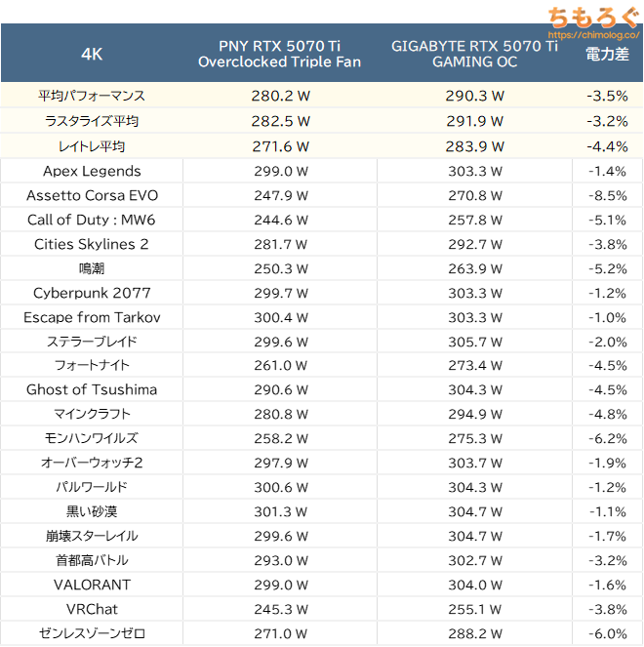
Task: Click the '250.3 W' value
Action: (281, 268)
